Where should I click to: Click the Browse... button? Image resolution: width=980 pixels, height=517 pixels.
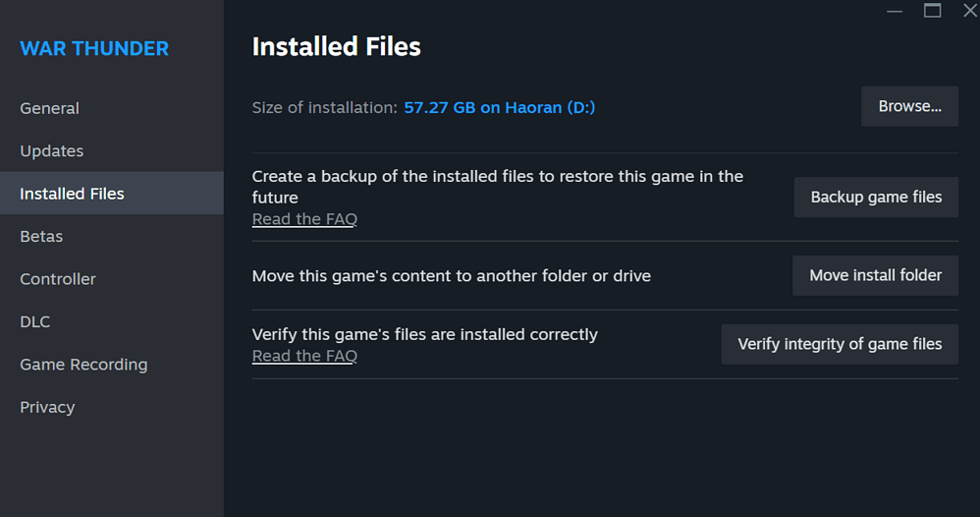(909, 106)
